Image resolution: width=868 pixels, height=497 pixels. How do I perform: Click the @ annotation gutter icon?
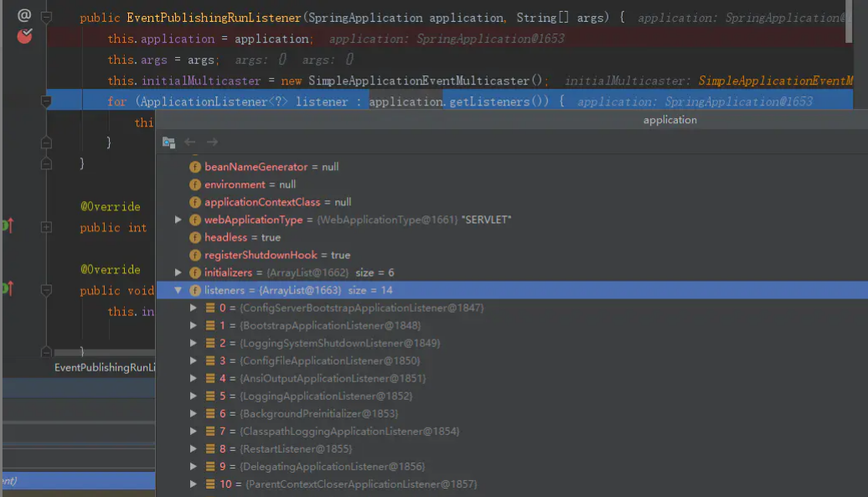pos(23,15)
